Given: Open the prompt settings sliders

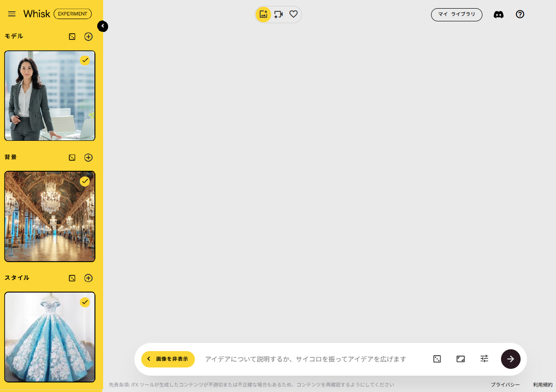Looking at the screenshot, I should pos(484,359).
